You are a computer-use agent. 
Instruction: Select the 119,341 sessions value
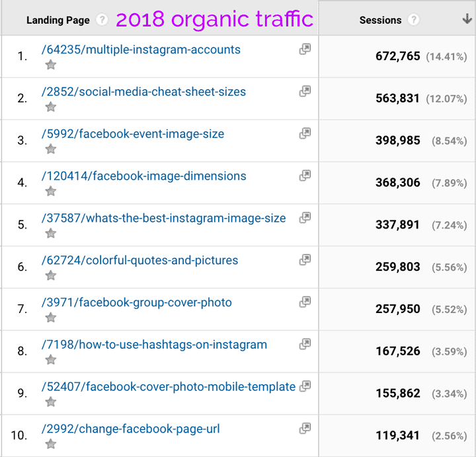[398, 435]
